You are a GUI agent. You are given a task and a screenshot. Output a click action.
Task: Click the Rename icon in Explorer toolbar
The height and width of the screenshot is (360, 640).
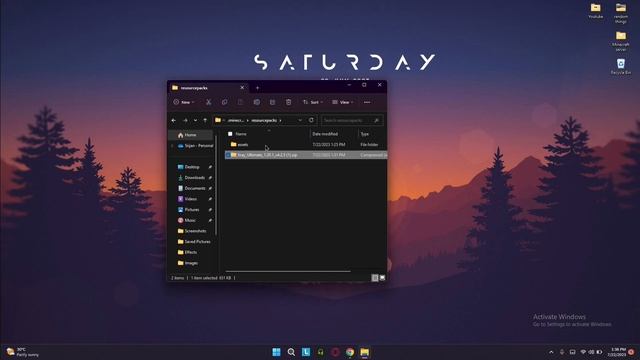[x=256, y=102]
